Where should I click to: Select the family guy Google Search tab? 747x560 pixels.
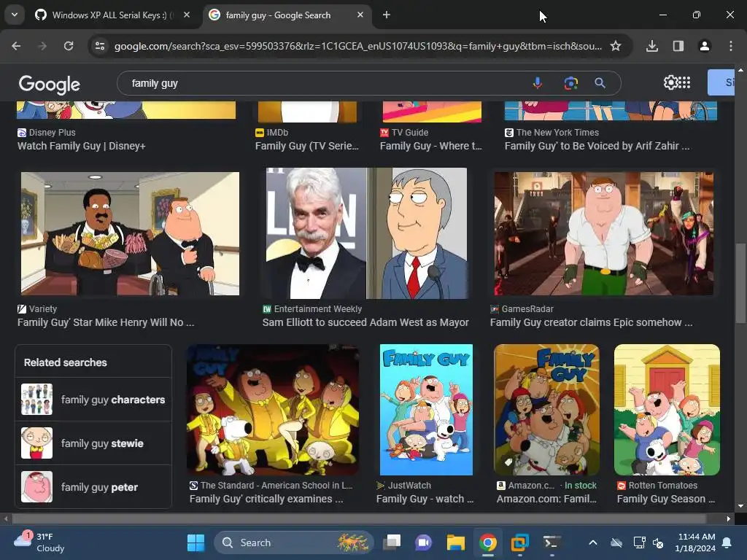pos(286,15)
